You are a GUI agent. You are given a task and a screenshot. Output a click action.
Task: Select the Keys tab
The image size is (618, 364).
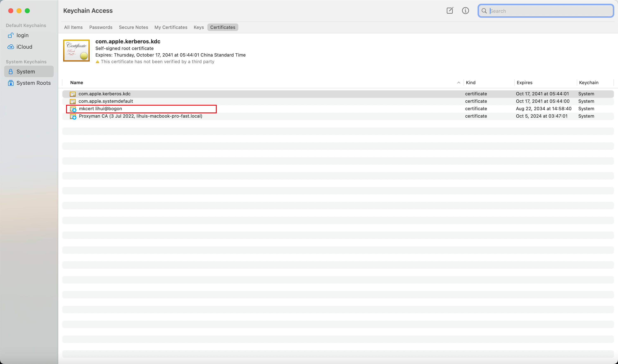pos(199,27)
